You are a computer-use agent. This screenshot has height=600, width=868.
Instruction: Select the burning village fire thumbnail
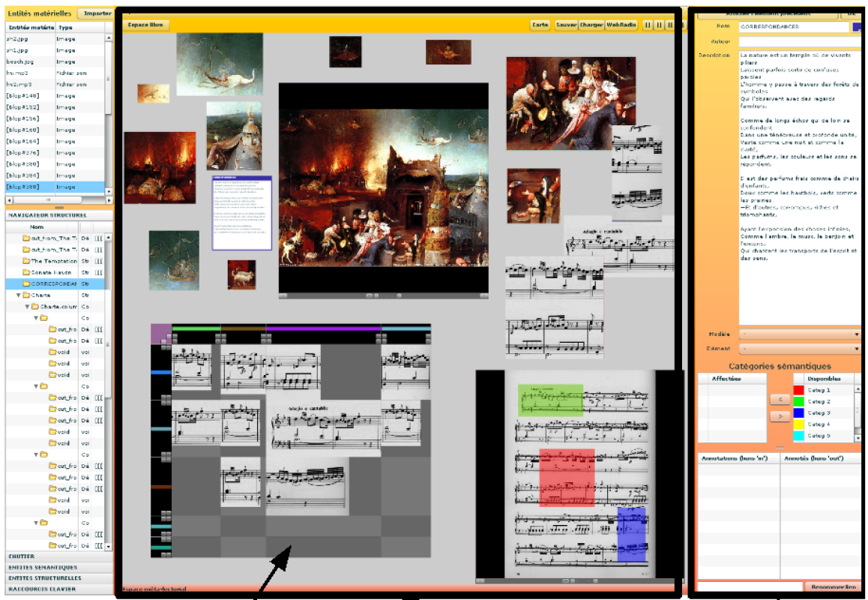160,167
